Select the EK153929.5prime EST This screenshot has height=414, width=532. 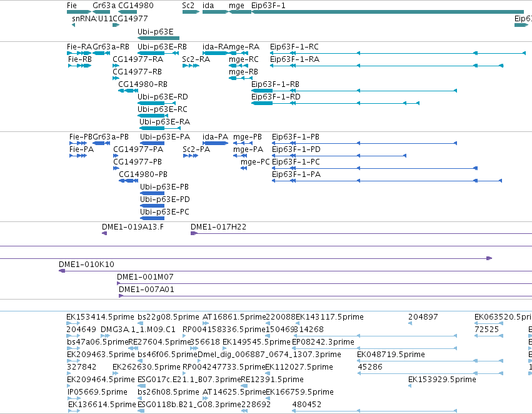410,386
